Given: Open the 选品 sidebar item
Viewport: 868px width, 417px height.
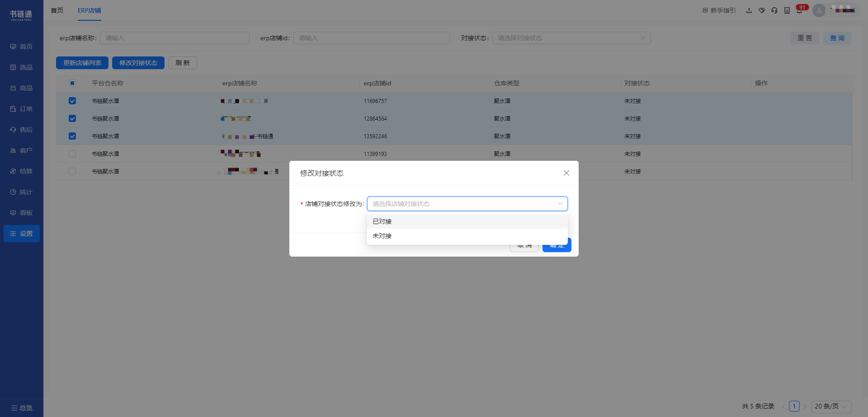Looking at the screenshot, I should [x=22, y=67].
